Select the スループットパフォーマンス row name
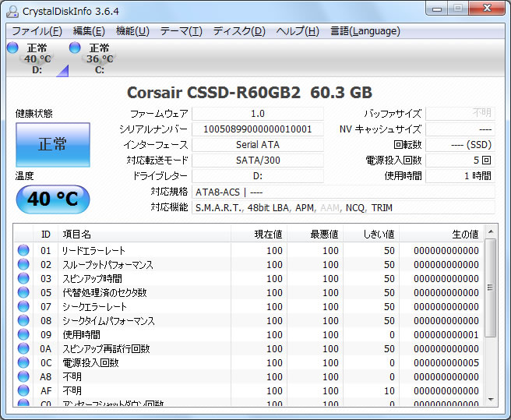 [107, 264]
